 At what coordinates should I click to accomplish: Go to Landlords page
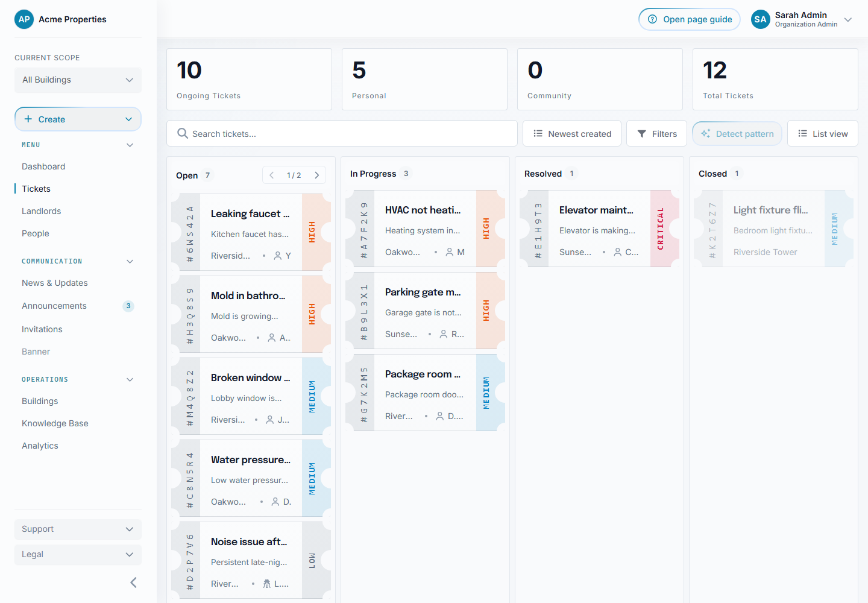42,211
